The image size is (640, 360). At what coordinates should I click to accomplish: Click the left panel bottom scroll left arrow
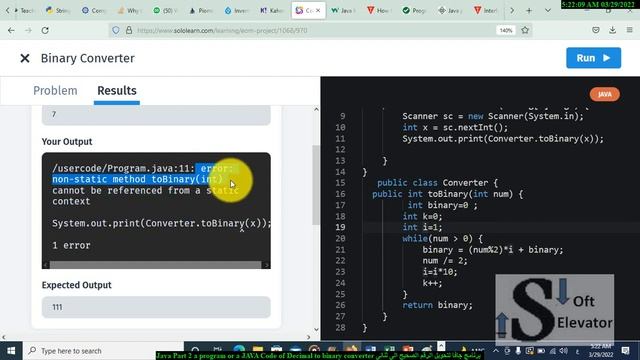click(x=4, y=337)
